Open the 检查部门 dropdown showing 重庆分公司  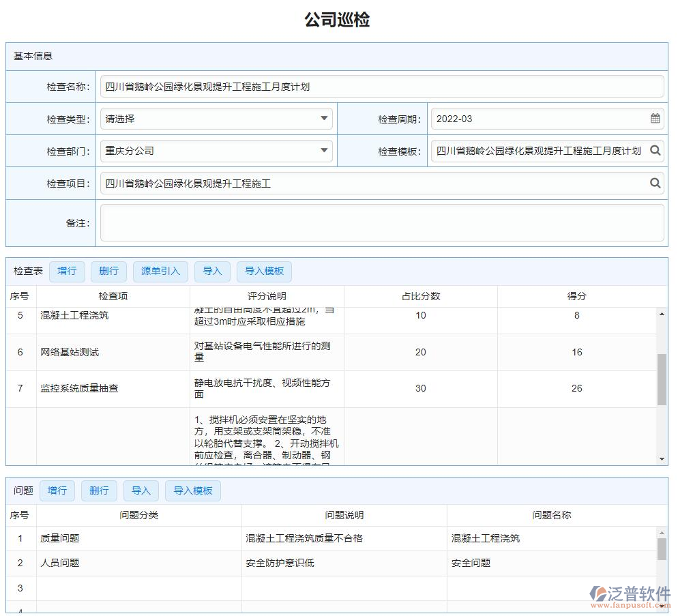point(324,151)
